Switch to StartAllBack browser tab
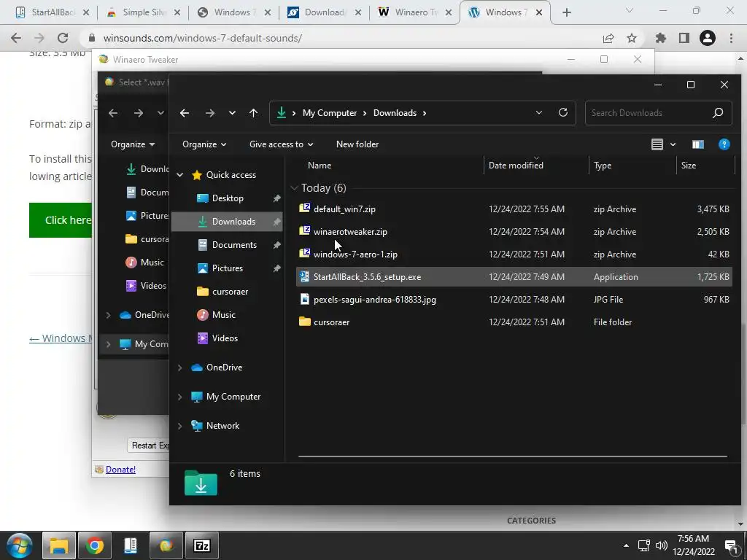The height and width of the screenshot is (560, 747). 53,12
